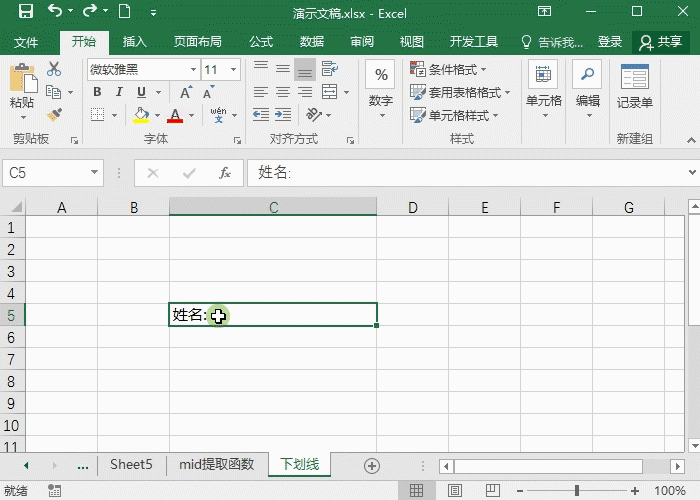Open the 单元格样式 cell styles menu
This screenshot has height=500, width=700.
[454, 115]
